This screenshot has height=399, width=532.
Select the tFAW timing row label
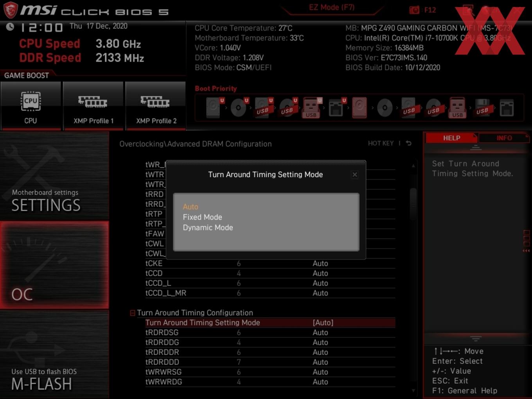155,234
